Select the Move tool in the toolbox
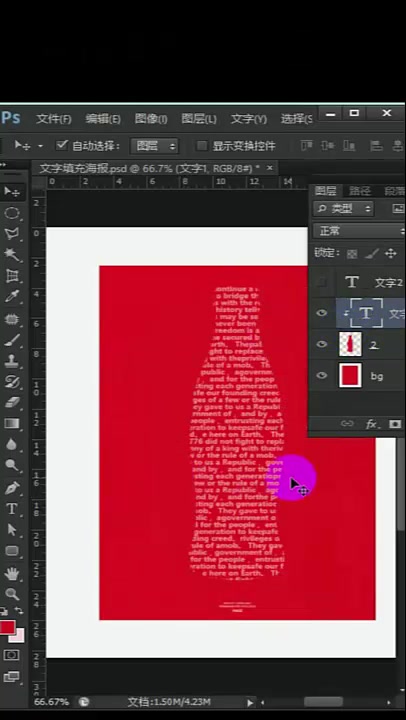 click(11, 192)
